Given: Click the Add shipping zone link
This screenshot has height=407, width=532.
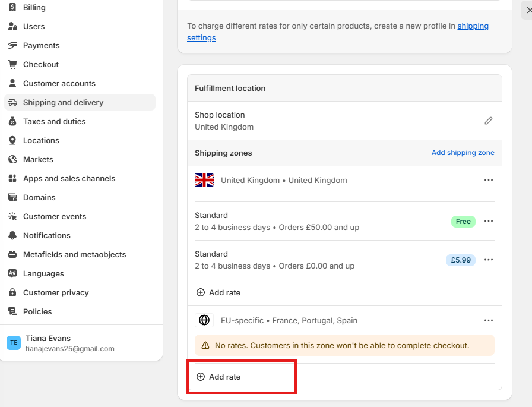Looking at the screenshot, I should coord(463,153).
